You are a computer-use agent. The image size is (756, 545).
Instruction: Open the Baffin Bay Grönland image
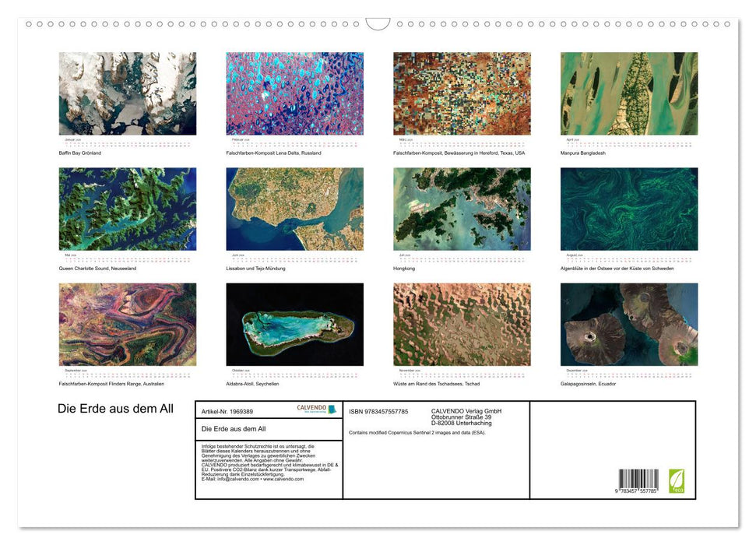tap(128, 94)
